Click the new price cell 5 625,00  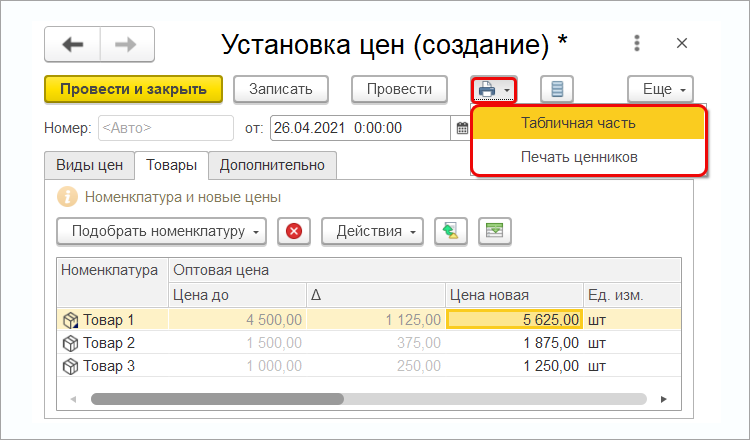click(x=514, y=320)
